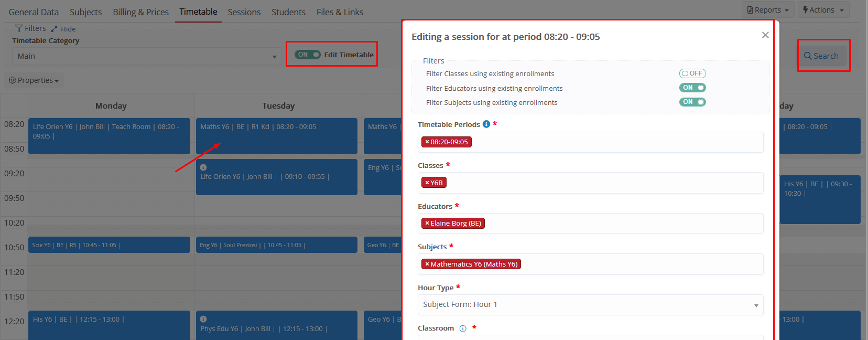The image size is (868, 340).
Task: Expand the Timetable Category Main dropdown
Action: coord(147,56)
